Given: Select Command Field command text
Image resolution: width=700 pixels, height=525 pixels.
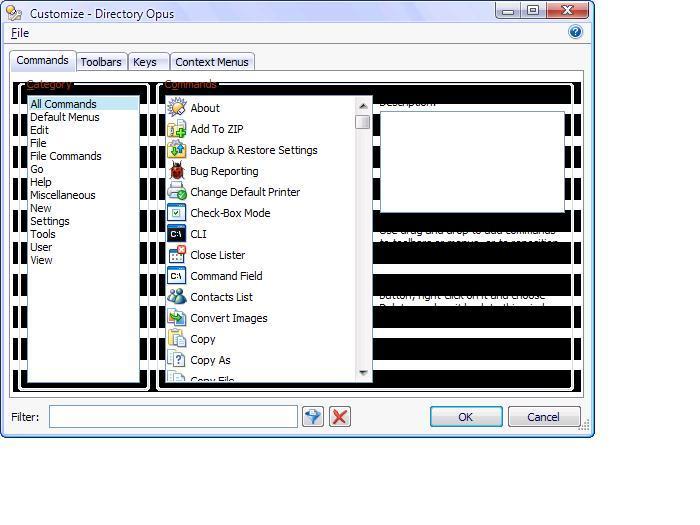Looking at the screenshot, I should point(226,276).
